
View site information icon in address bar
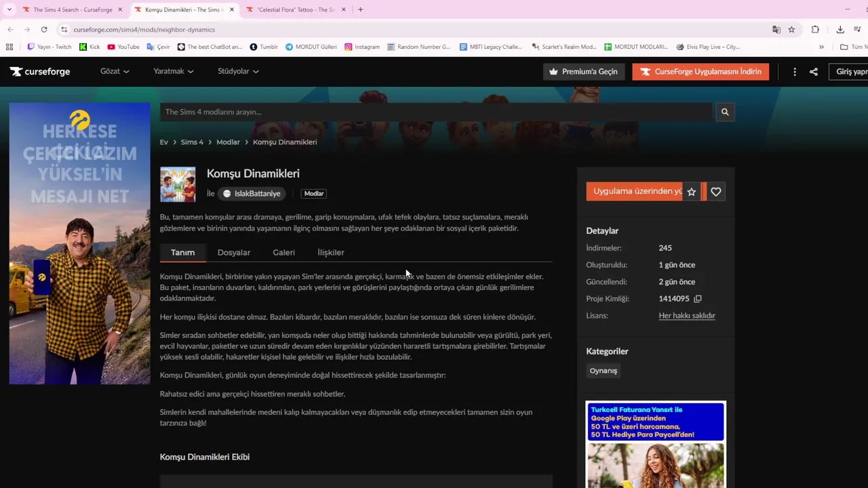[x=64, y=29]
